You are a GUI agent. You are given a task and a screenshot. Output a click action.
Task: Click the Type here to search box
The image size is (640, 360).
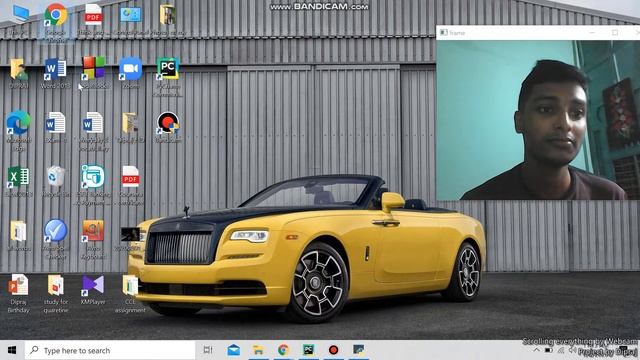tap(110, 350)
